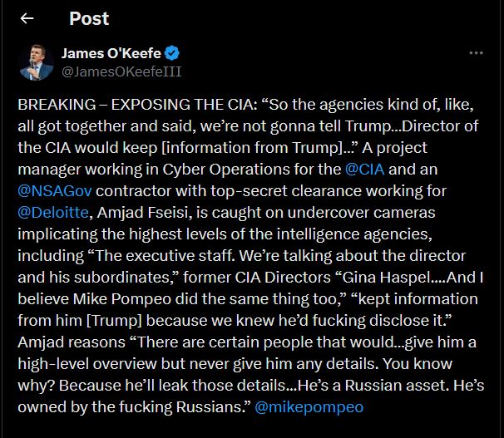Click the James O'Keefe display name
The height and width of the screenshot is (438, 504).
112,54
